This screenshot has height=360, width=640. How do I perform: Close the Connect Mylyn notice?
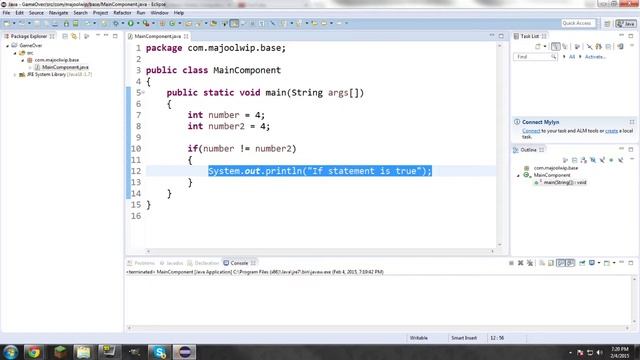pyautogui.click(x=632, y=122)
